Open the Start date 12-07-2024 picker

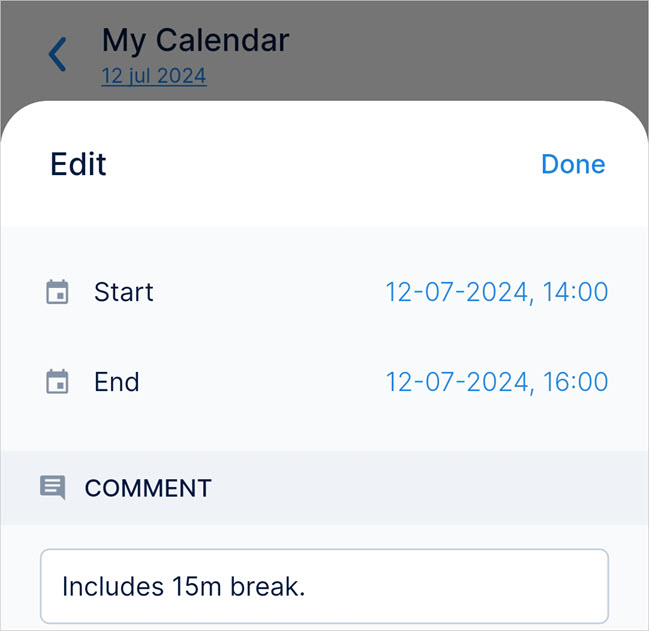[x=457, y=293]
